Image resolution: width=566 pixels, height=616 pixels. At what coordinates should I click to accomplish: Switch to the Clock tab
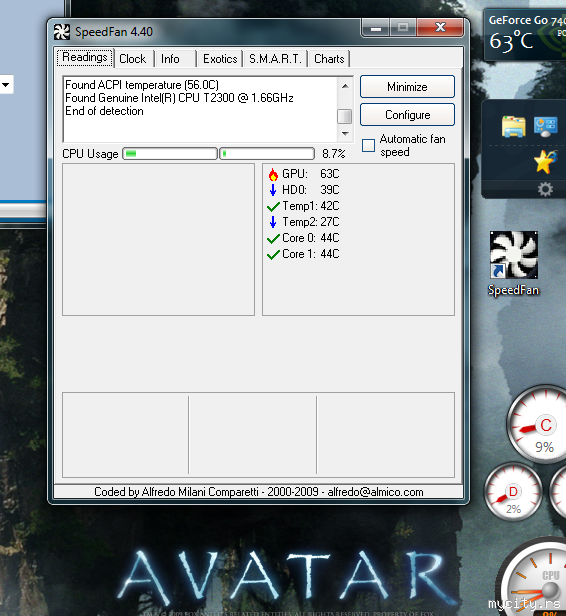click(x=133, y=59)
